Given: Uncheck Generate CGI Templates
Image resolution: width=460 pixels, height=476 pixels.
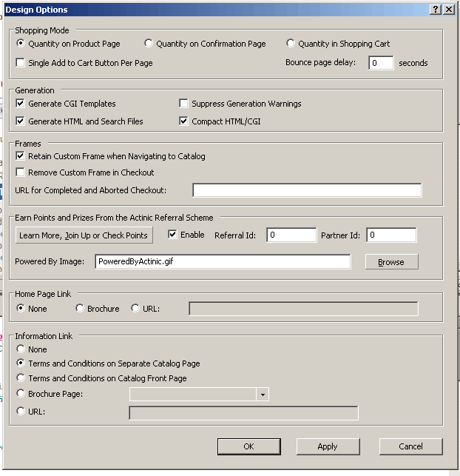Looking at the screenshot, I should 21,104.
